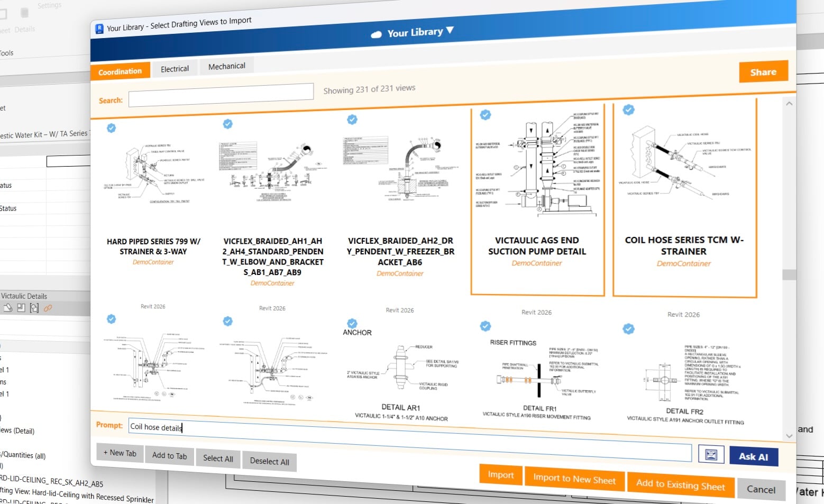The image size is (824, 504).
Task: Select the Victaulic AGS End Suction Pump thumbnail
Action: point(537,164)
